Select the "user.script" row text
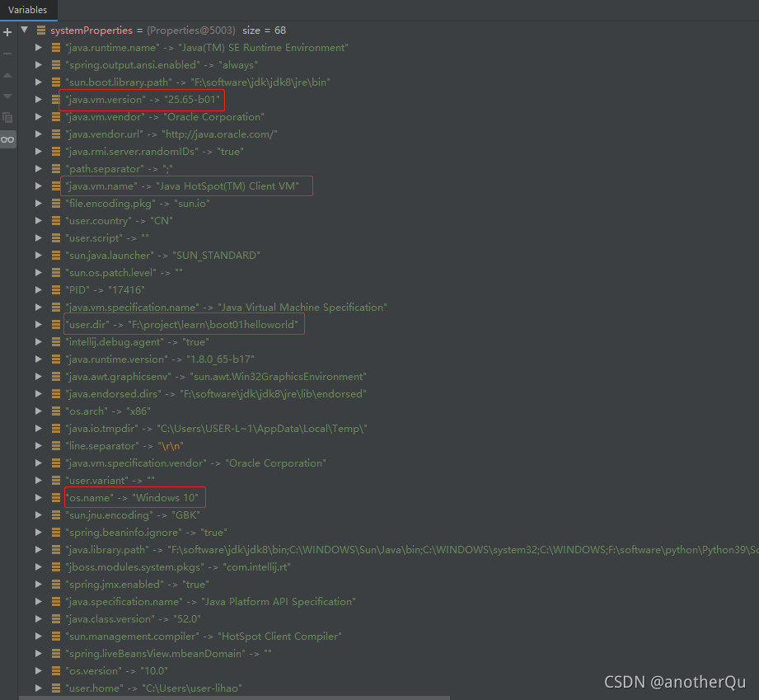759x700 pixels. point(107,237)
